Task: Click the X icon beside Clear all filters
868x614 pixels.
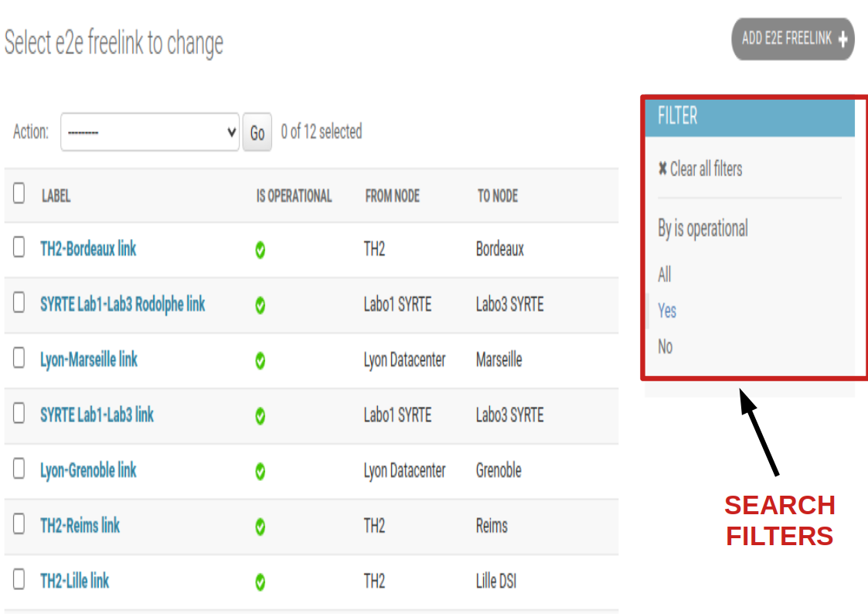Action: pos(662,169)
